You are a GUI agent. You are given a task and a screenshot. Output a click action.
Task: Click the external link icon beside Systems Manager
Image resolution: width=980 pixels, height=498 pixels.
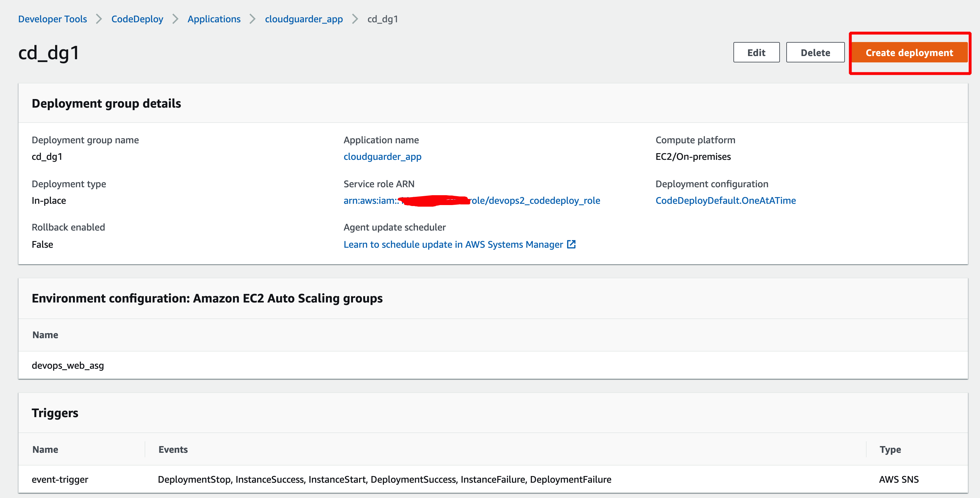pyautogui.click(x=571, y=244)
